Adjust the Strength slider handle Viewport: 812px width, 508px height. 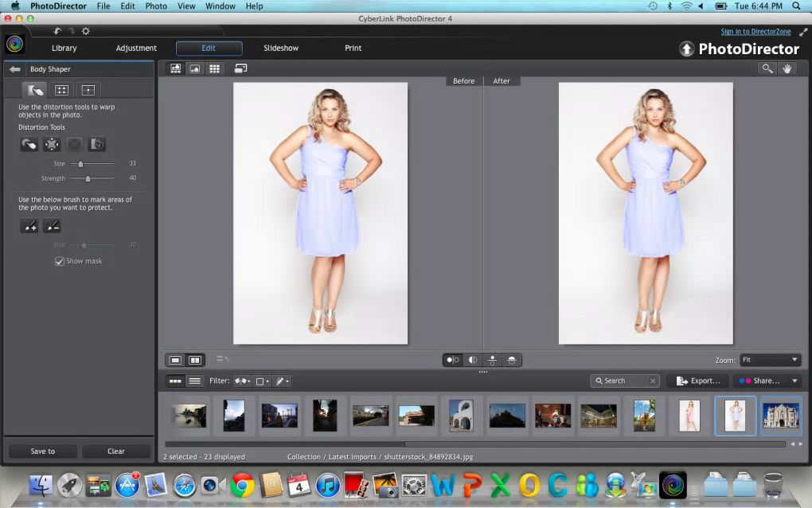click(x=88, y=178)
